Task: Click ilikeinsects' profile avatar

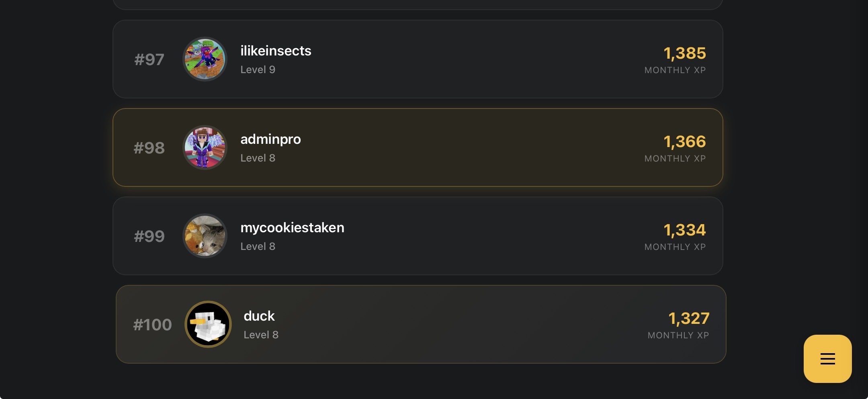Action: (205, 59)
